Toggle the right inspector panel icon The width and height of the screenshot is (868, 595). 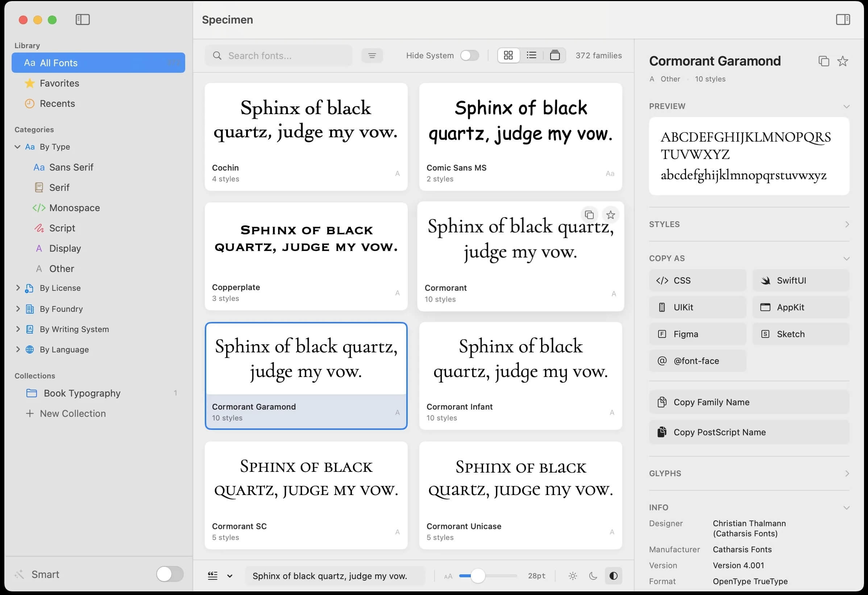pyautogui.click(x=843, y=20)
